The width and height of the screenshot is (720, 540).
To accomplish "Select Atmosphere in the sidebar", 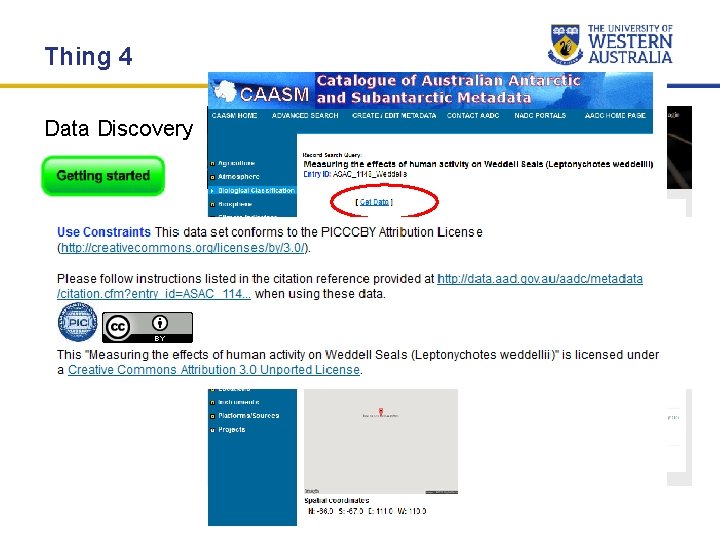I will pyautogui.click(x=239, y=177).
